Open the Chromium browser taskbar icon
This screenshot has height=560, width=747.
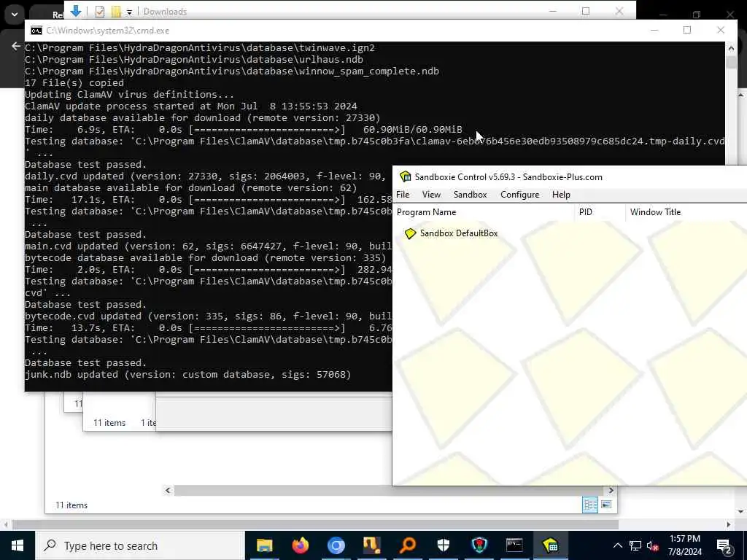tap(336, 545)
